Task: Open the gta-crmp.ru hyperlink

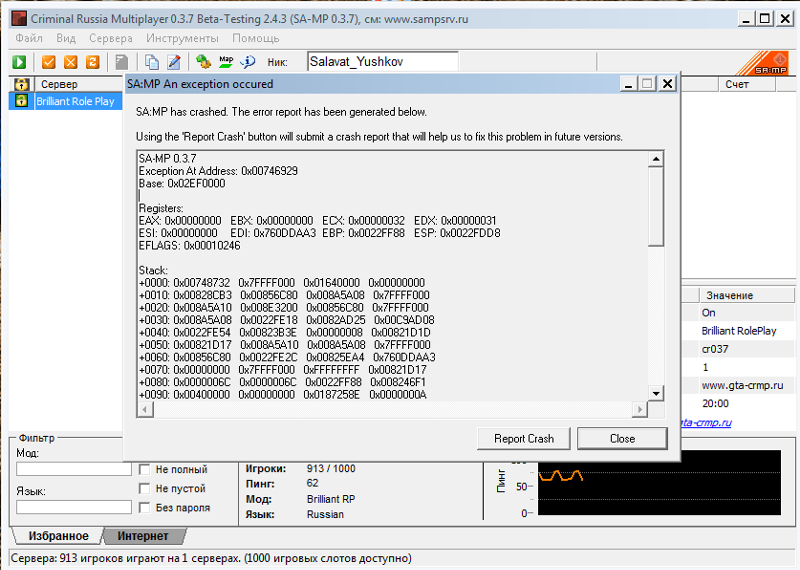Action: [707, 423]
